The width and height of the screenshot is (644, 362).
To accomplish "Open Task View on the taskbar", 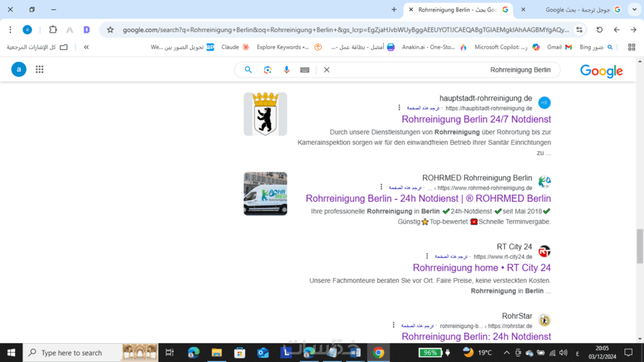I will pyautogui.click(x=170, y=353).
